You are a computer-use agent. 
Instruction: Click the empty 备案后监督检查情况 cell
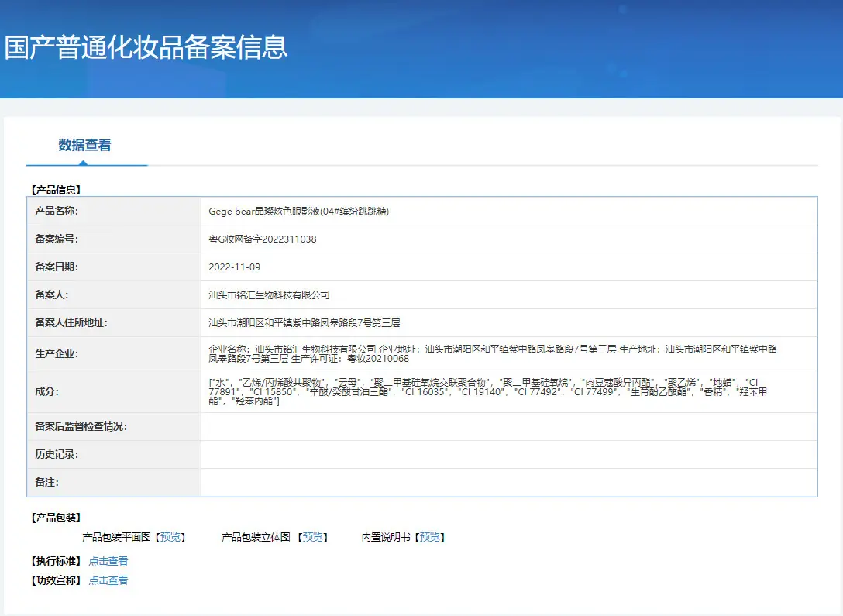(508, 427)
